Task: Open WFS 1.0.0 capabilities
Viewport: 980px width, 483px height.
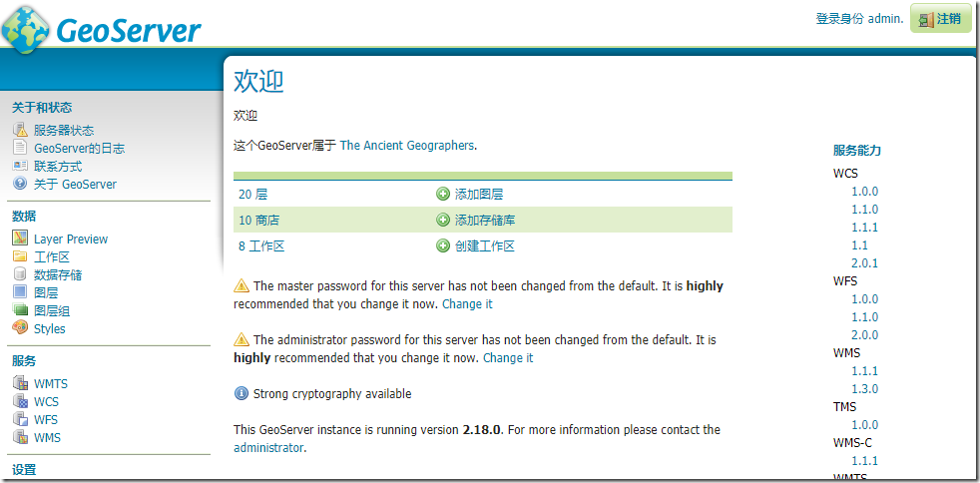Action: (x=864, y=298)
